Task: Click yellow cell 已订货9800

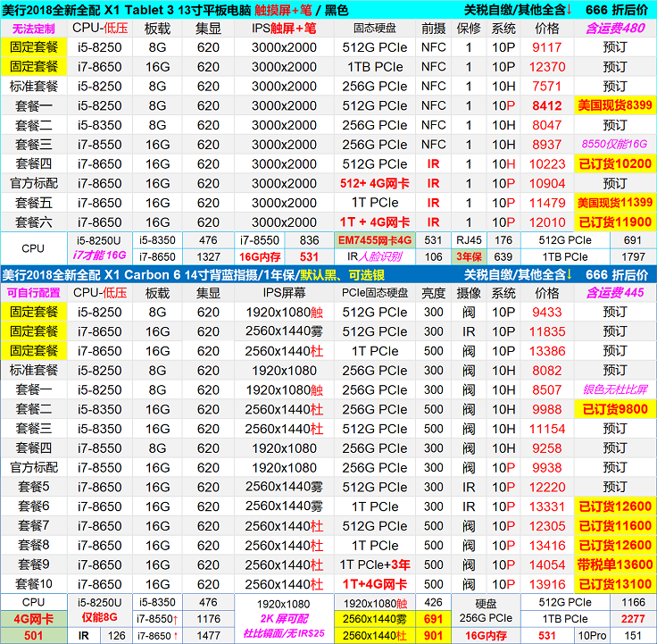Action: [x=615, y=409]
